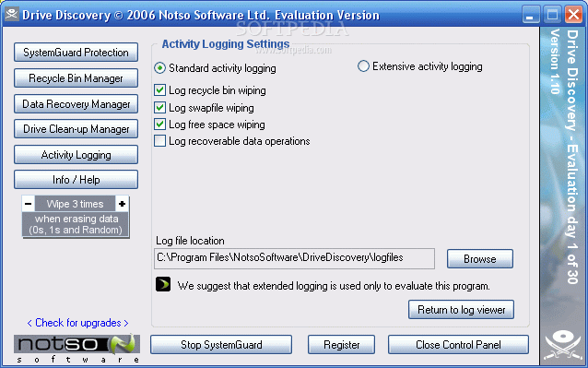Increase wipe count with plus button

[122, 204]
